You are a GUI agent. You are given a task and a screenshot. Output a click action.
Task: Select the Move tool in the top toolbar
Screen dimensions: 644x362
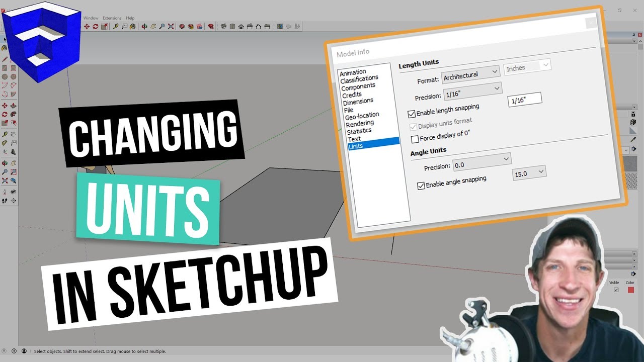(87, 26)
